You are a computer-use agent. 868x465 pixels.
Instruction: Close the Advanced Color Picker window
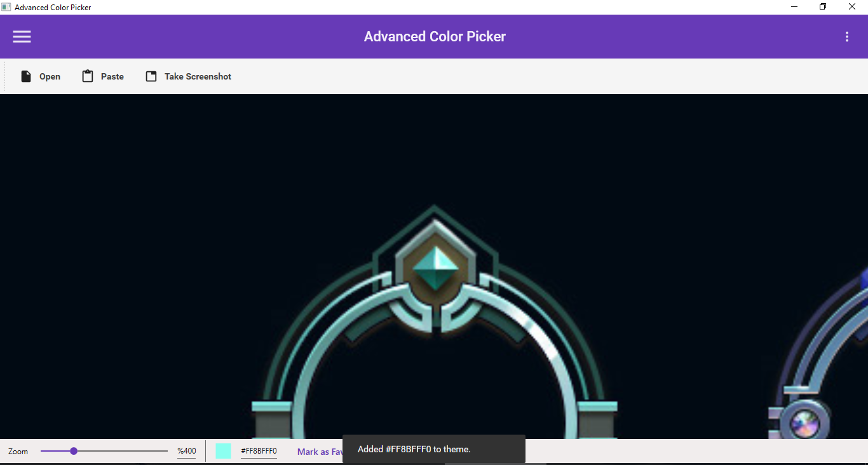(852, 7)
